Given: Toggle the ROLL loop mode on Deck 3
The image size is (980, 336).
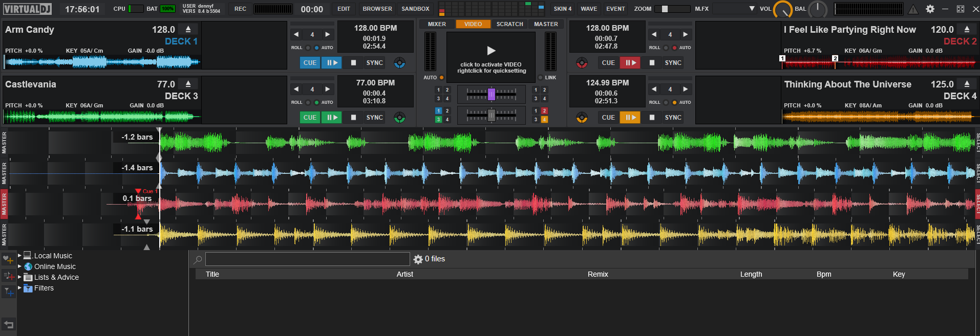Looking at the screenshot, I should (x=308, y=102).
